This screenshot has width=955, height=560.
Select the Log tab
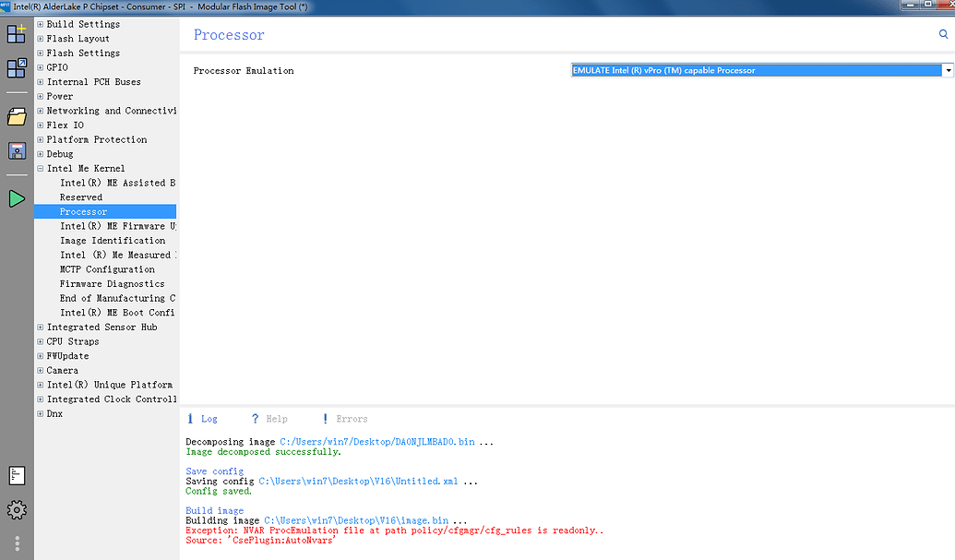point(207,418)
